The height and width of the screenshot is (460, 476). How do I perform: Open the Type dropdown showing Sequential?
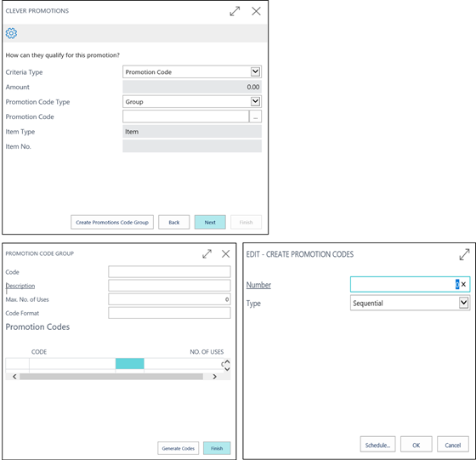click(463, 303)
